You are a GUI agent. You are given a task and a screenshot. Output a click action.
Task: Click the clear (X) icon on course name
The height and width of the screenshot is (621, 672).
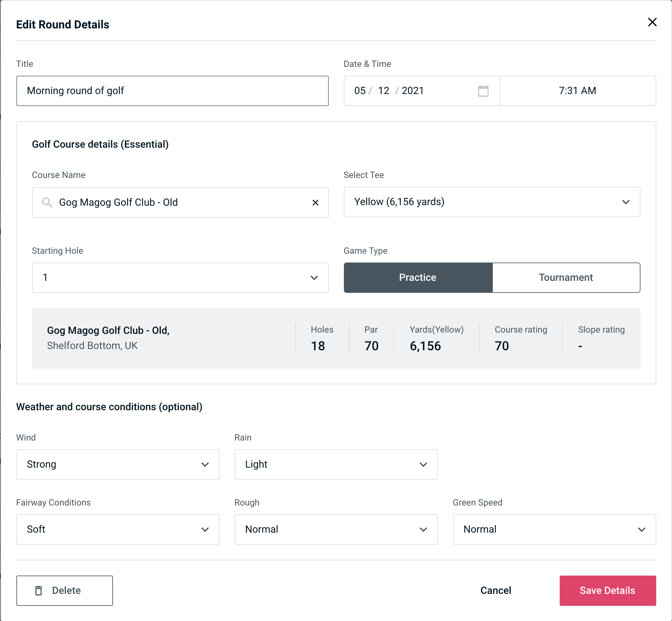(315, 203)
